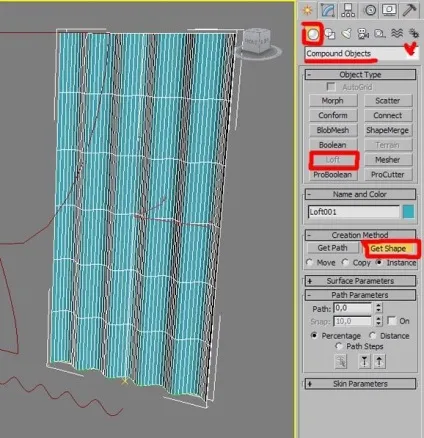424x438 pixels.
Task: Click the Boolean button
Action: (333, 145)
